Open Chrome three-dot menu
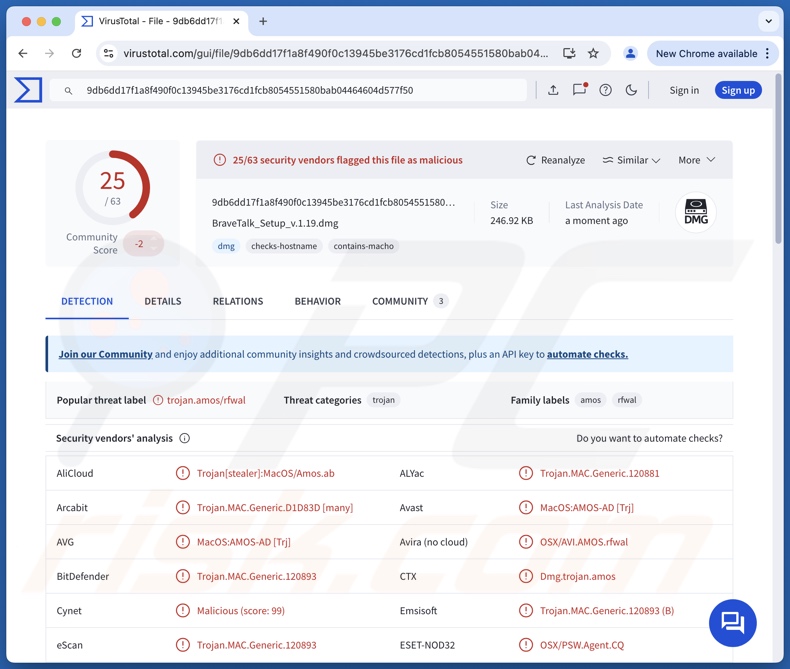Viewport: 790px width, 669px height. point(767,53)
